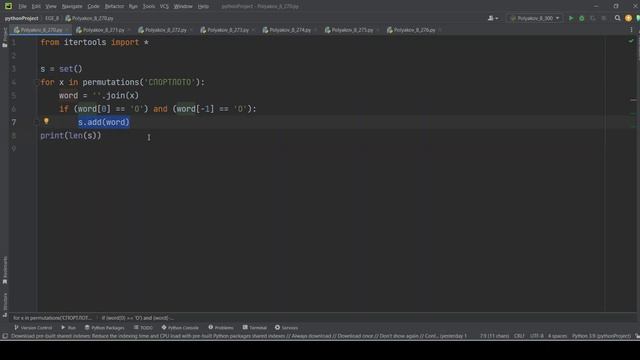Close the Polyakov_8_271.py tab
640x360 pixels.
pos(129,30)
